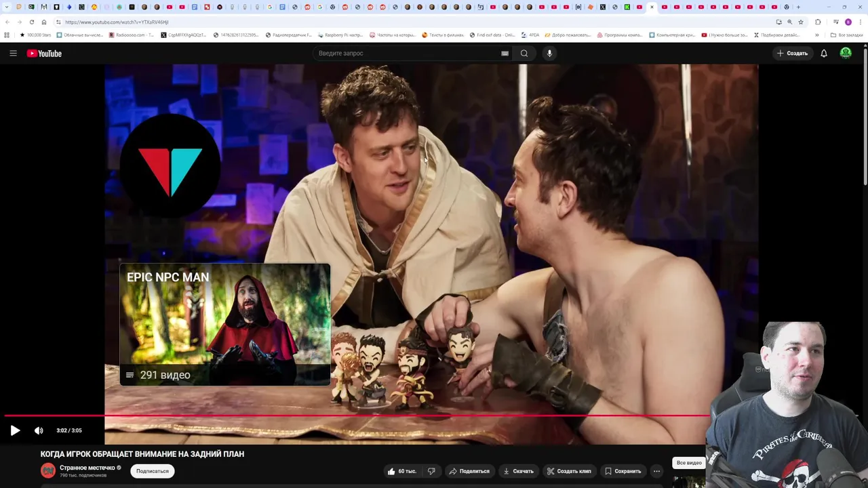Like the video (60 тыс.)
868x488 pixels.
(x=402, y=471)
